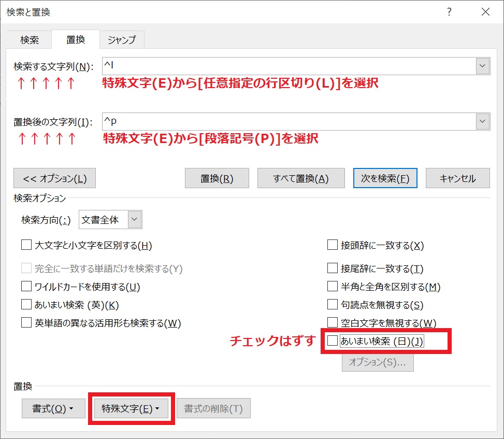Open the 検索方向 dropdown showing 文書全体
Viewport: 504px width, 439px height.
coord(110,220)
